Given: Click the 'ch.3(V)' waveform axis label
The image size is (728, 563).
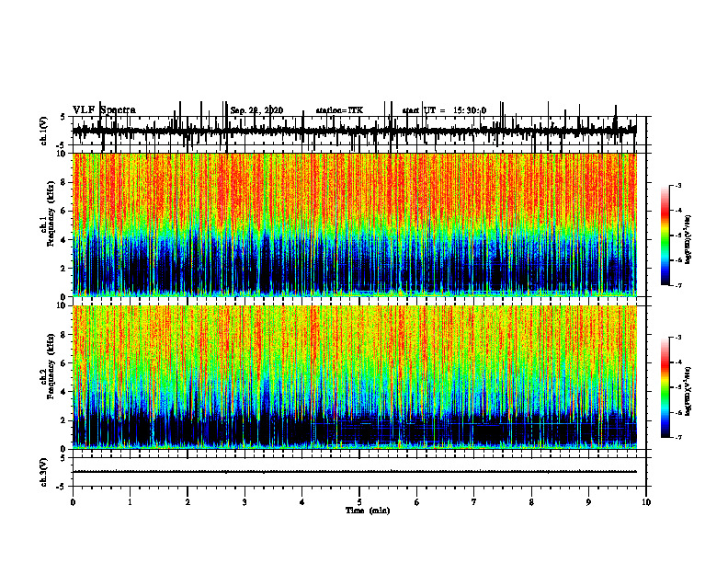Looking at the screenshot, I should click(x=44, y=472).
